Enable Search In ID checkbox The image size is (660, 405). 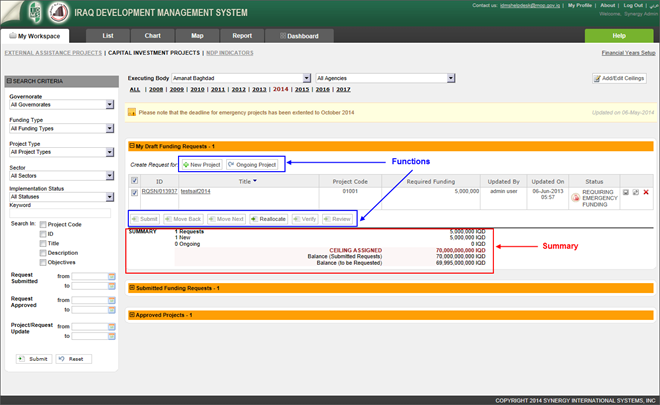[43, 234]
